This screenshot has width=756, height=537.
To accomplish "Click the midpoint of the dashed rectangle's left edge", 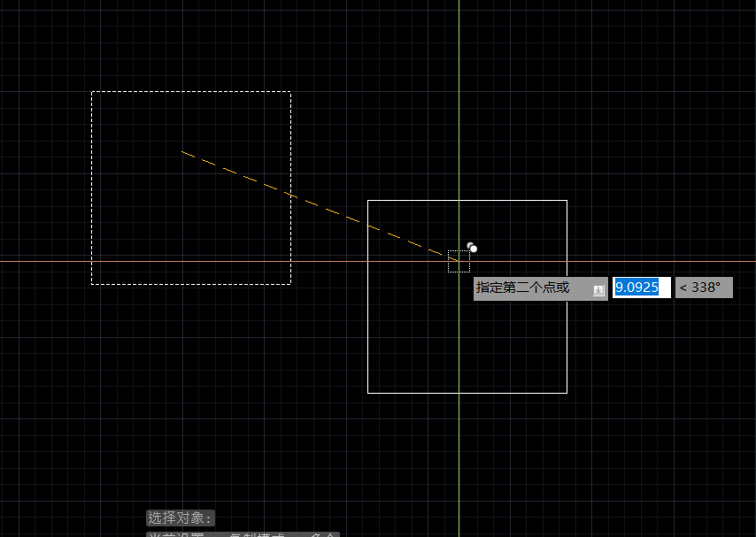I will click(92, 188).
